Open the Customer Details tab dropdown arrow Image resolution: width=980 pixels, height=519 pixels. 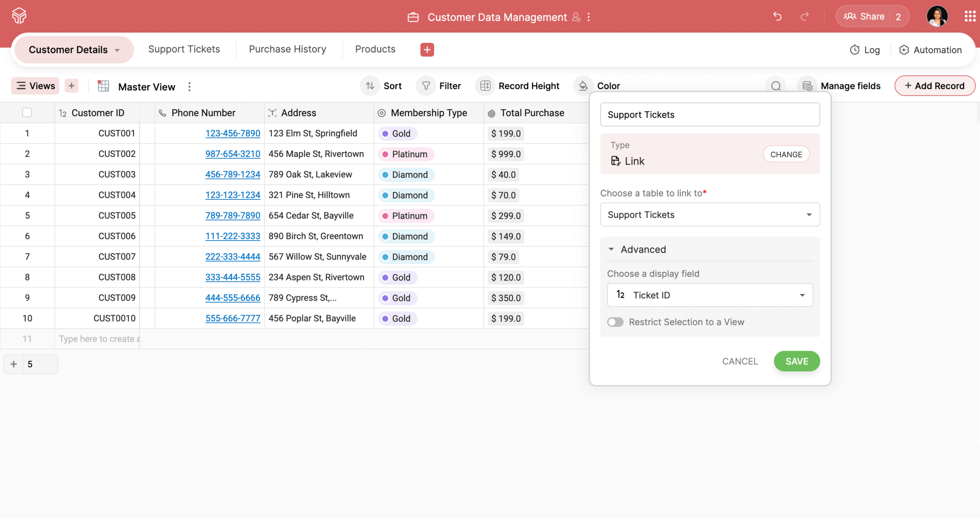pyautogui.click(x=117, y=50)
